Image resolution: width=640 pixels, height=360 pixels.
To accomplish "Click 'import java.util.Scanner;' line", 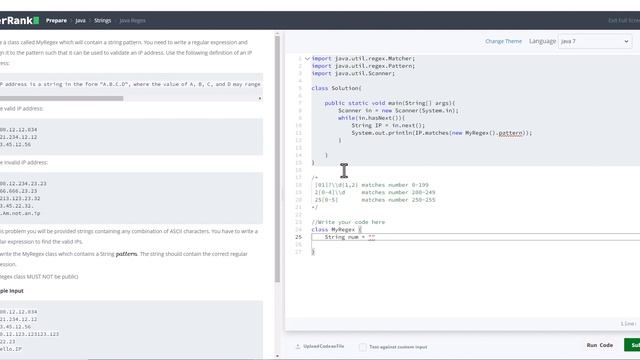I will click(353, 73).
